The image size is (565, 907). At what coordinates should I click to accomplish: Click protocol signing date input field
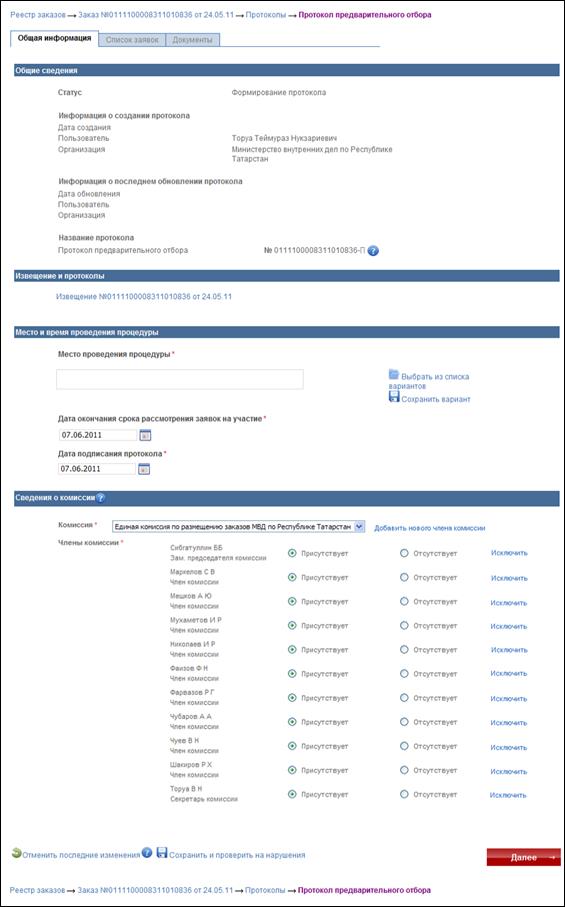97,469
